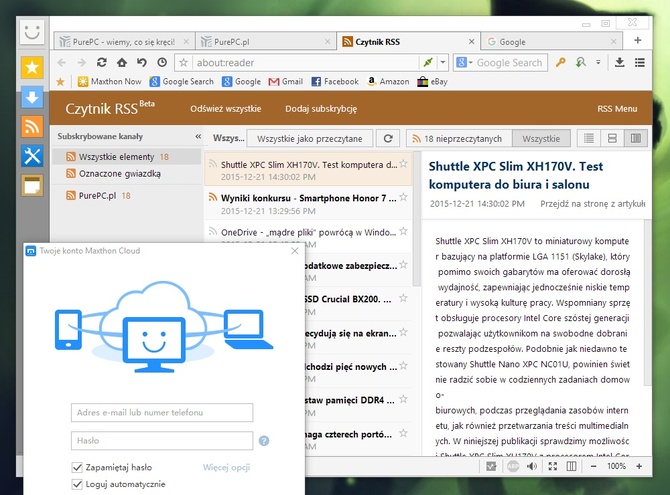This screenshot has width=670, height=495.
Task: Open the eBay bookmark
Action: (x=432, y=82)
